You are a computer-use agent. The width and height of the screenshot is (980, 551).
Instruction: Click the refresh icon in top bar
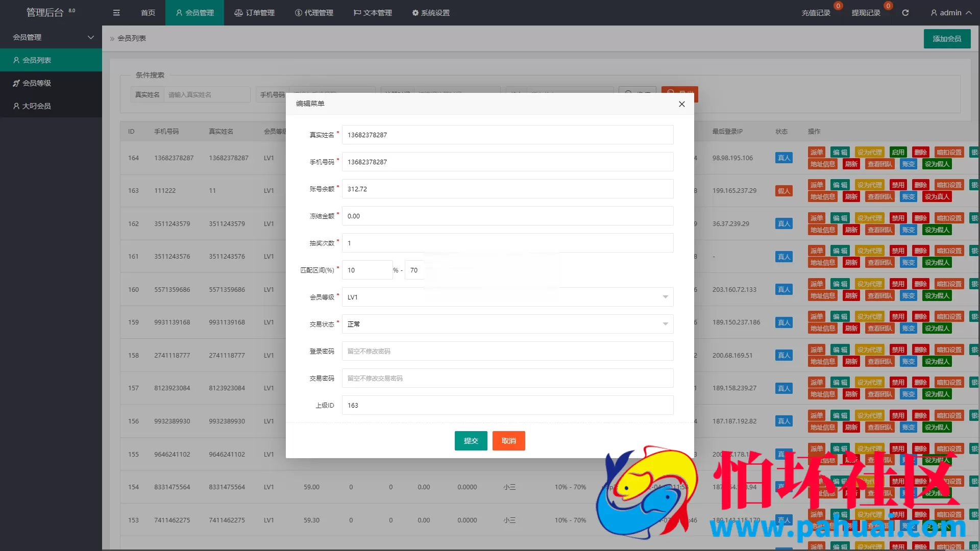click(905, 13)
